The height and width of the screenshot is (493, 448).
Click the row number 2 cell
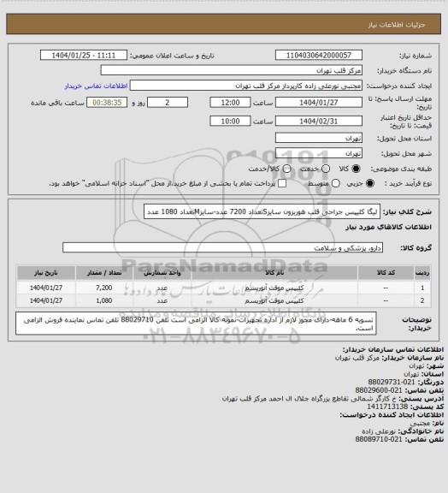422,300
